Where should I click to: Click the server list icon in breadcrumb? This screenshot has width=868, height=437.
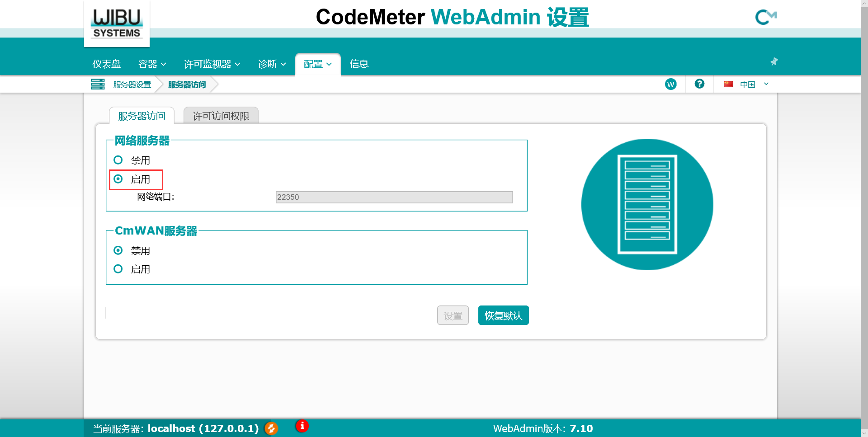click(98, 84)
